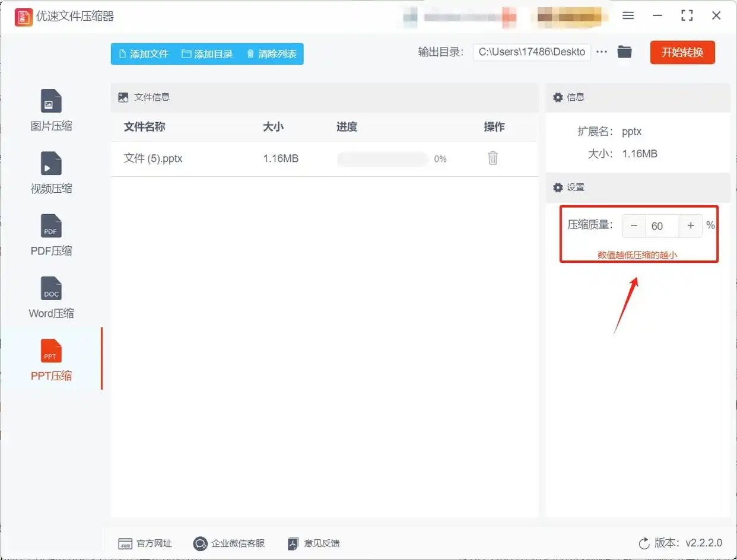Clear the file list with 清除列表
737x560 pixels.
click(271, 53)
